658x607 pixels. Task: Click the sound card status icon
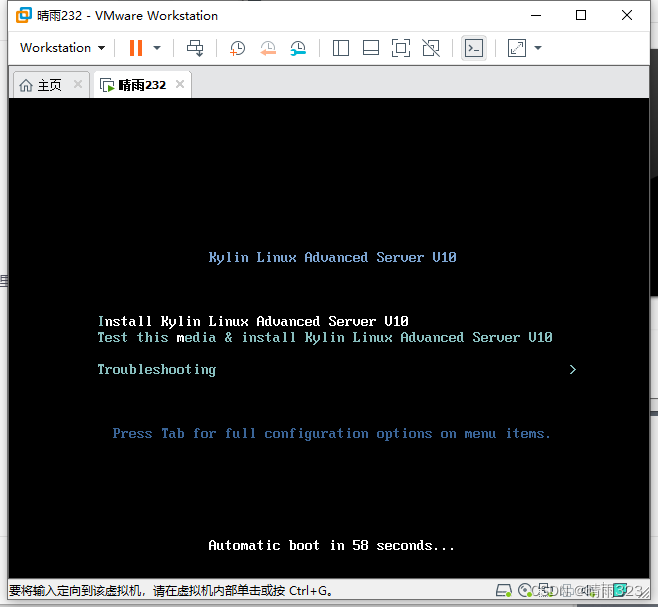tap(588, 591)
